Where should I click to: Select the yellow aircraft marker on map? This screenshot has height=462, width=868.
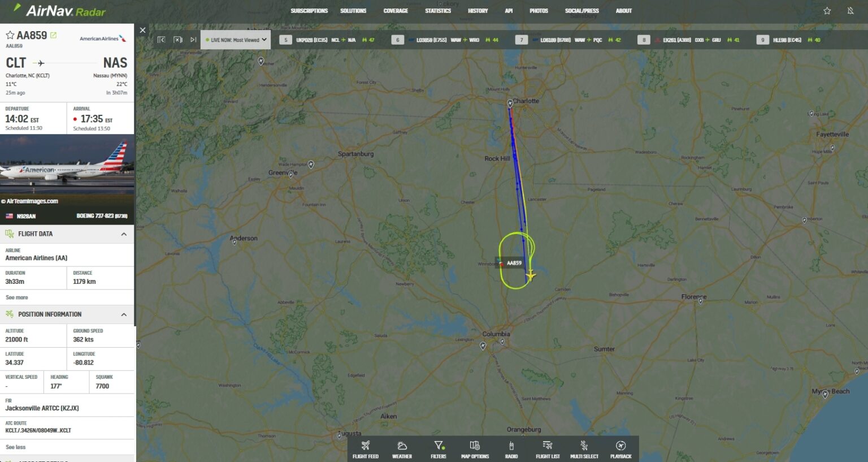pos(530,275)
